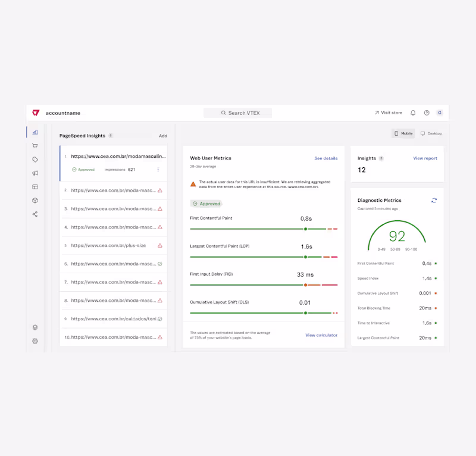The image size is (476, 456).
Task: Select the plus-size URL entry
Action: (114, 245)
